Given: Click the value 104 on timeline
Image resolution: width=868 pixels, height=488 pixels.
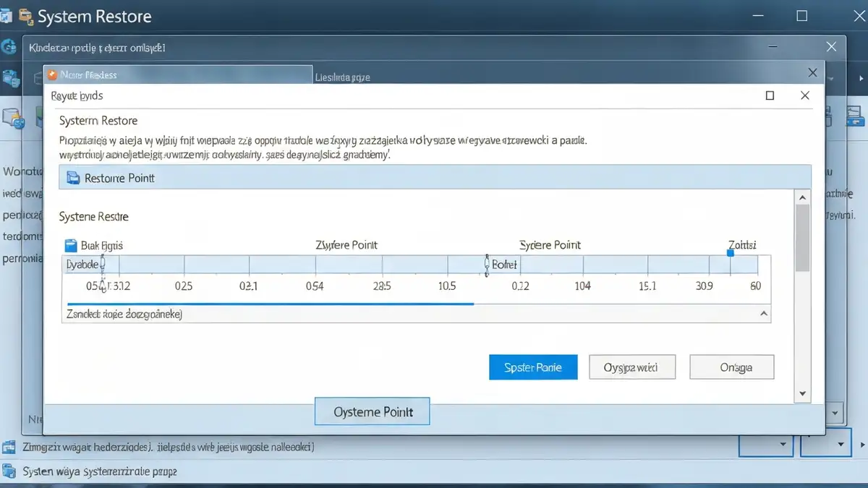Looking at the screenshot, I should pyautogui.click(x=582, y=286).
